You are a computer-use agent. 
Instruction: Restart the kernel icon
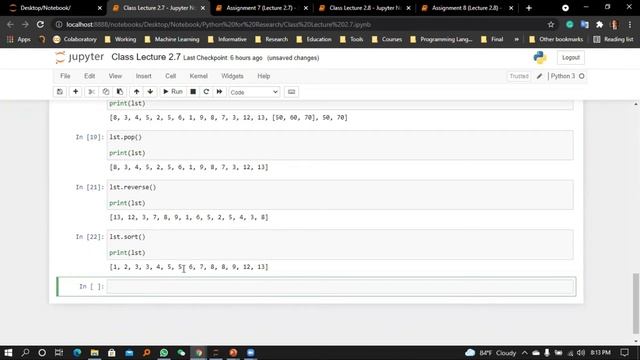coord(206,92)
